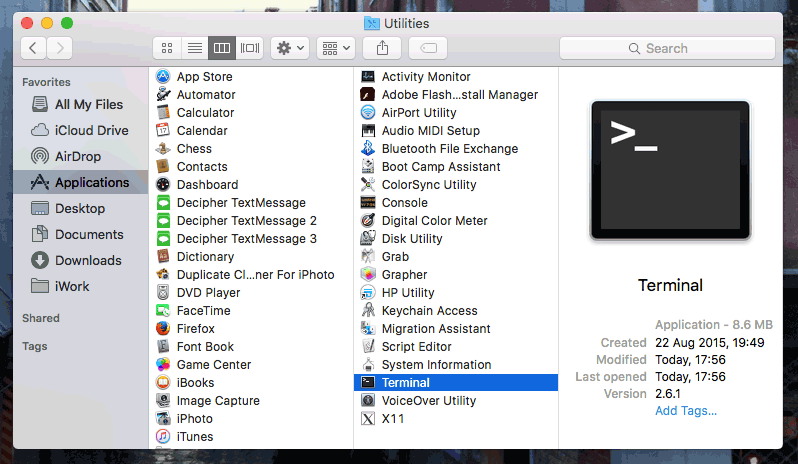The height and width of the screenshot is (464, 798).
Task: Select 'DVD Player' in the list
Action: (251, 293)
